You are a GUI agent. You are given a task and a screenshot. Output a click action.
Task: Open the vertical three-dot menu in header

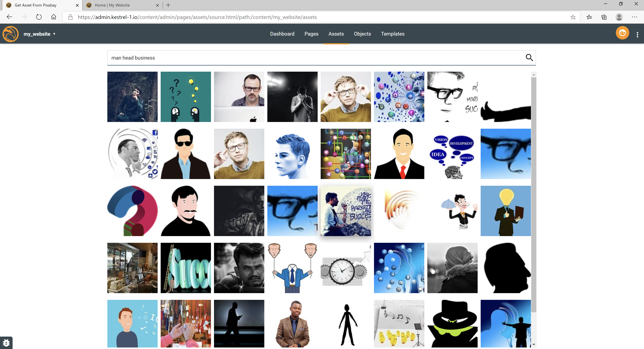point(637,35)
